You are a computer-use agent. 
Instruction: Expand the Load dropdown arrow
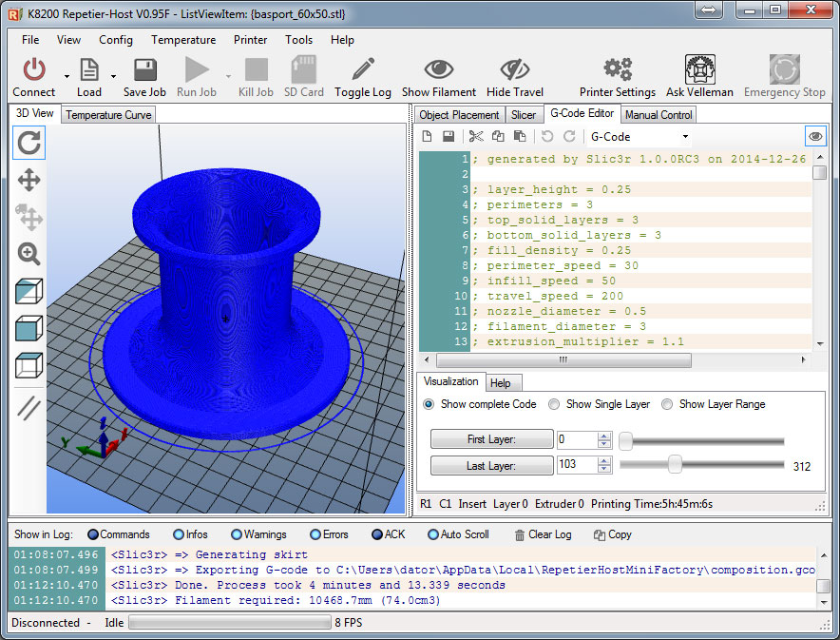[114, 76]
